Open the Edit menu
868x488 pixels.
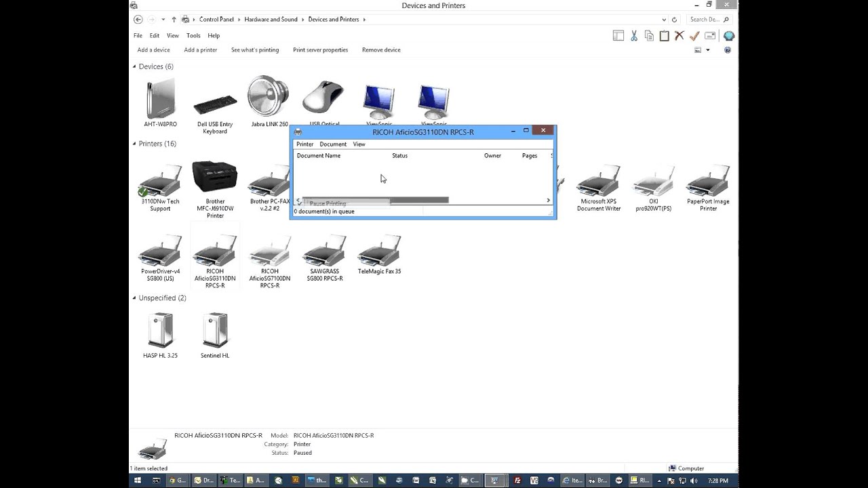[155, 35]
